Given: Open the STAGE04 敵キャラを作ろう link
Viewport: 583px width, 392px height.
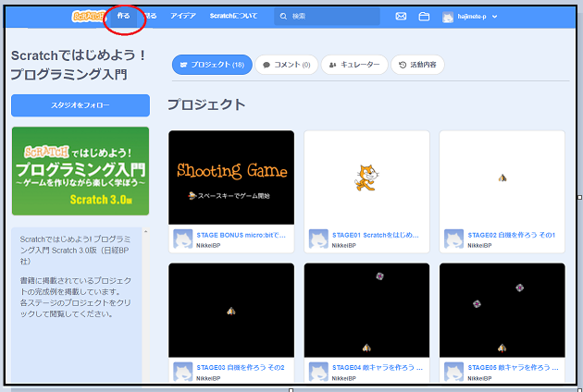Looking at the screenshot, I should pos(377,367).
